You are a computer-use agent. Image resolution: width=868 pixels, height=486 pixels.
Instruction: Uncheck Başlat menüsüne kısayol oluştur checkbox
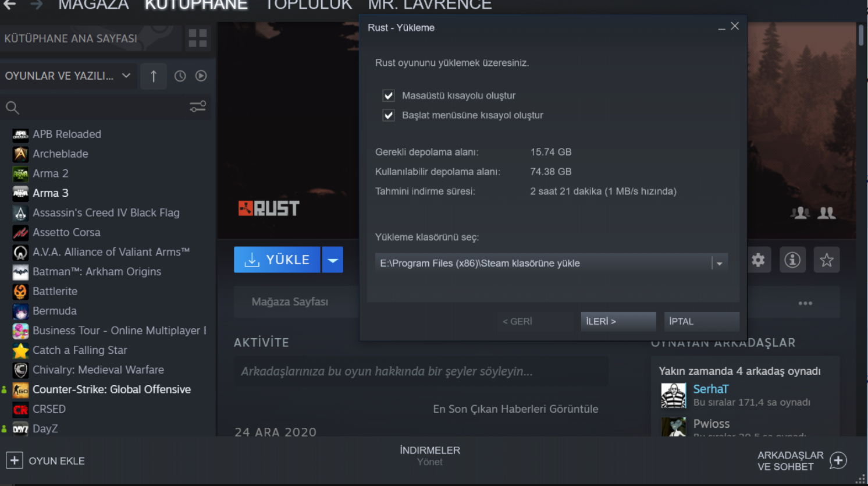pyautogui.click(x=389, y=115)
